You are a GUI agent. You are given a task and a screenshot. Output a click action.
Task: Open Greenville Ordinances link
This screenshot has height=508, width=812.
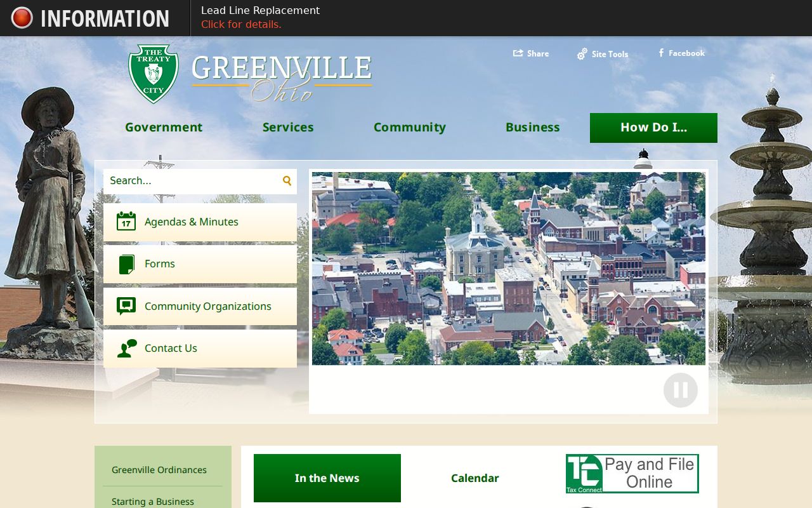159,470
